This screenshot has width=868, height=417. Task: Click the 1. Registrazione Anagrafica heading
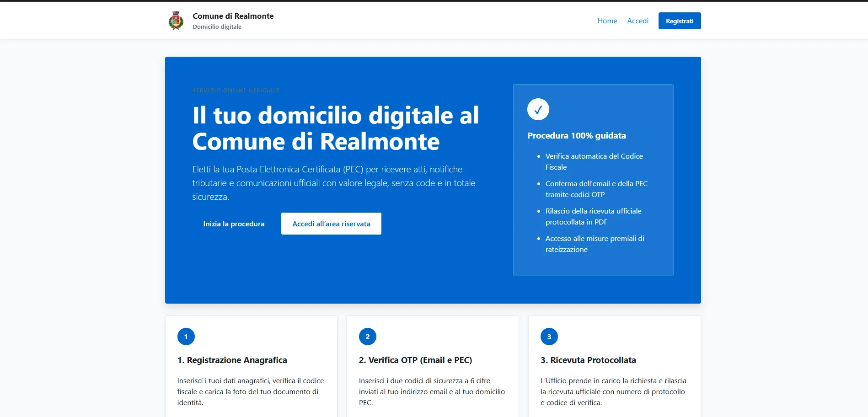pyautogui.click(x=232, y=360)
